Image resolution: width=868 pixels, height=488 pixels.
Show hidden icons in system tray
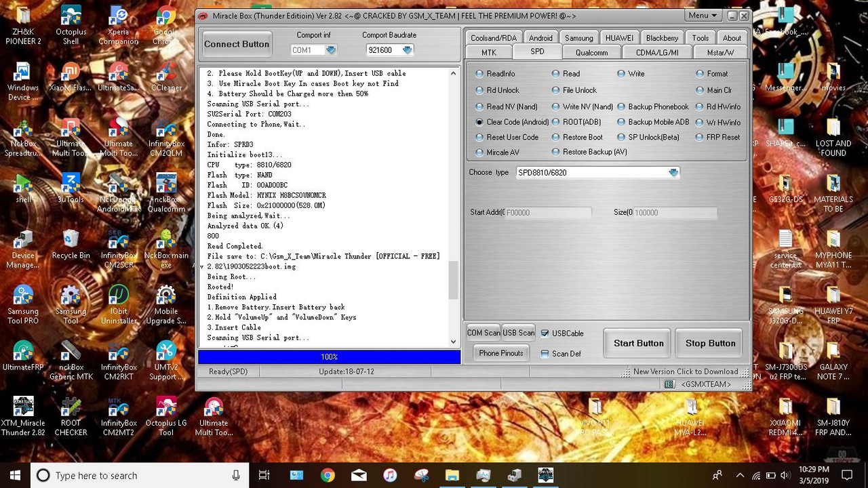(x=740, y=475)
